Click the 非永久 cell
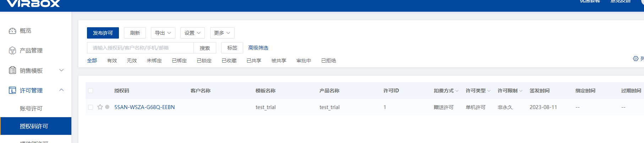 coord(505,107)
